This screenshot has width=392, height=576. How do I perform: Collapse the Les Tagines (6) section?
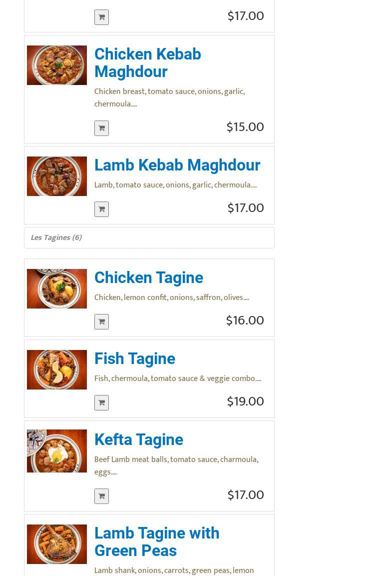tap(56, 237)
